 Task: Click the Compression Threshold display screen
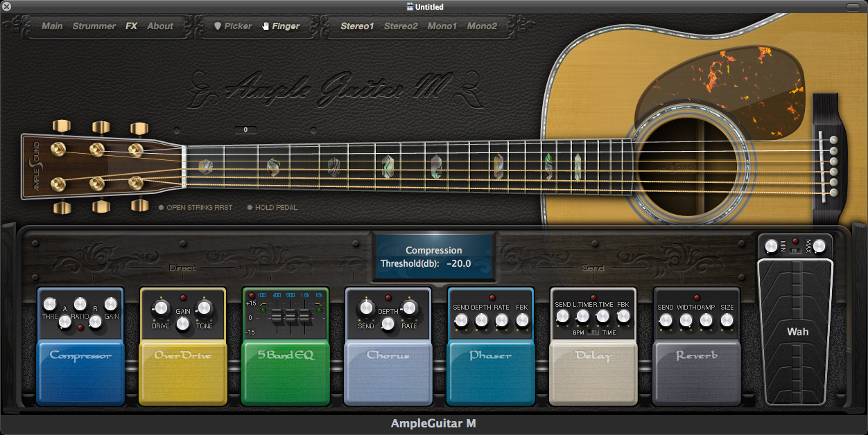(x=433, y=257)
